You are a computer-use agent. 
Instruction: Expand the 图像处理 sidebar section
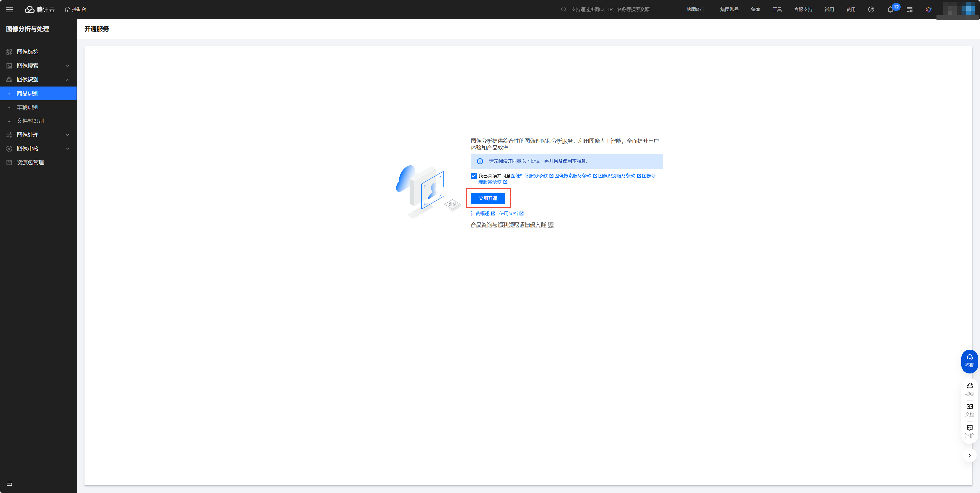[38, 135]
